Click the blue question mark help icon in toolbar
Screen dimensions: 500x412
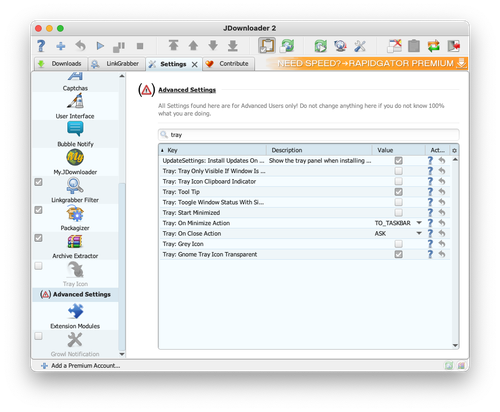[x=41, y=46]
